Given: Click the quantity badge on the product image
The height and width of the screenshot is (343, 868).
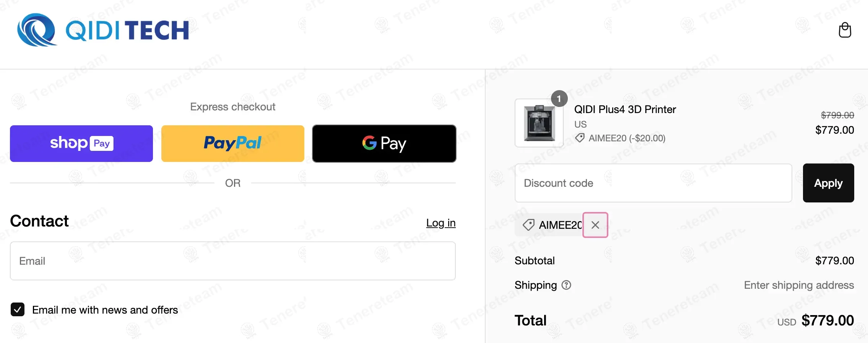Looking at the screenshot, I should 559,99.
